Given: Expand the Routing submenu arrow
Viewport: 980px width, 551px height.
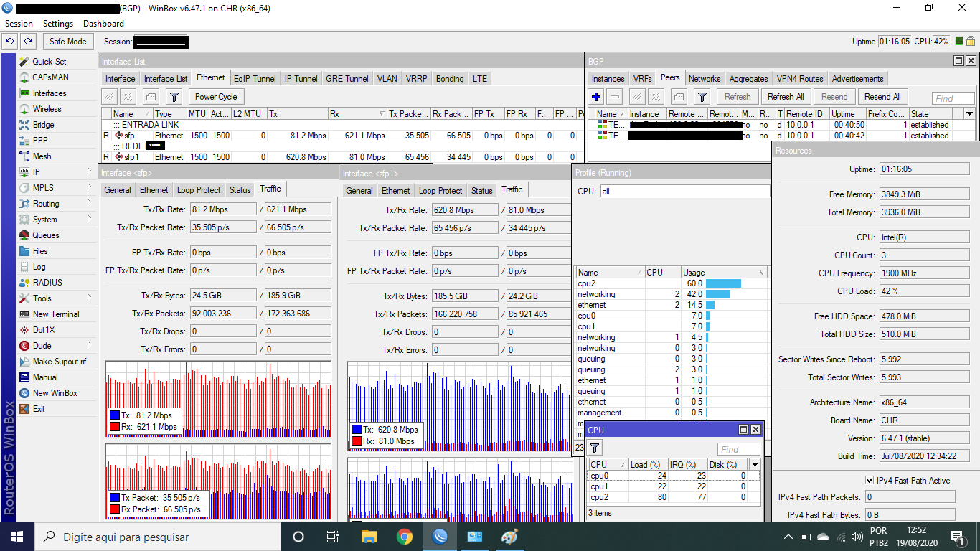Looking at the screenshot, I should (89, 203).
